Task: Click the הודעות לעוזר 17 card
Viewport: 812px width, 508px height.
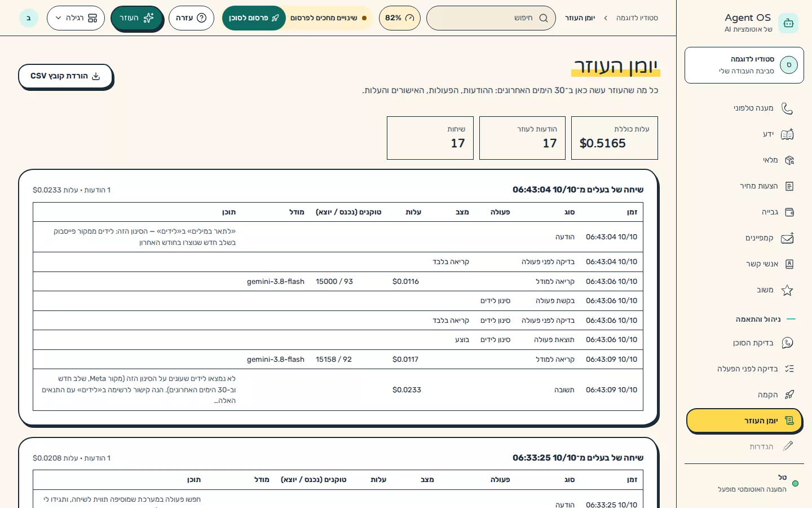Action: (522, 138)
